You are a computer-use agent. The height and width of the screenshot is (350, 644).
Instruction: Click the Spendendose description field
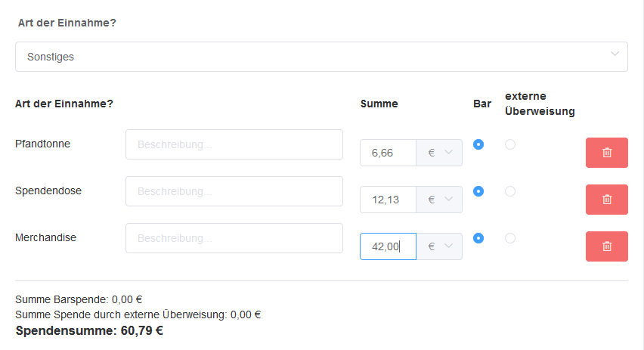234,191
